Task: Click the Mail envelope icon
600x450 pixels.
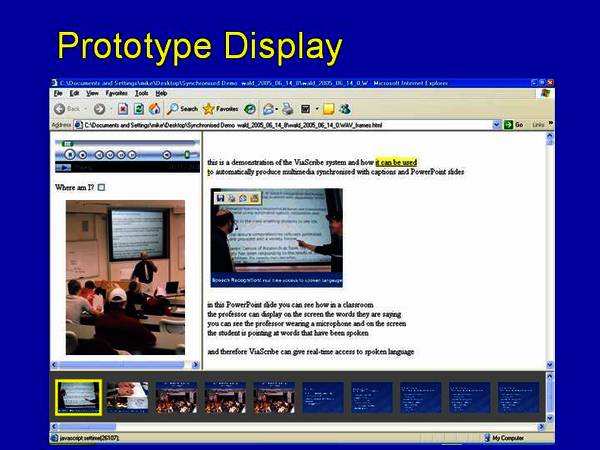Action: pos(268,109)
